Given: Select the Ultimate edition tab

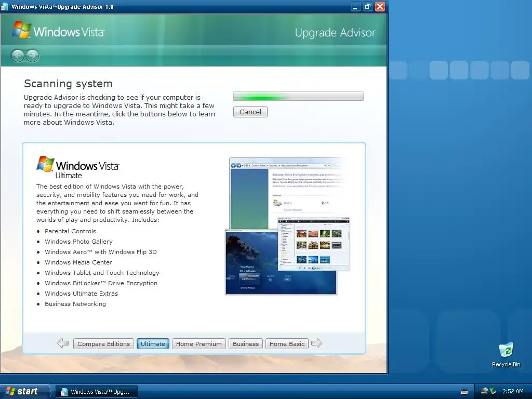Looking at the screenshot, I should pos(153,344).
